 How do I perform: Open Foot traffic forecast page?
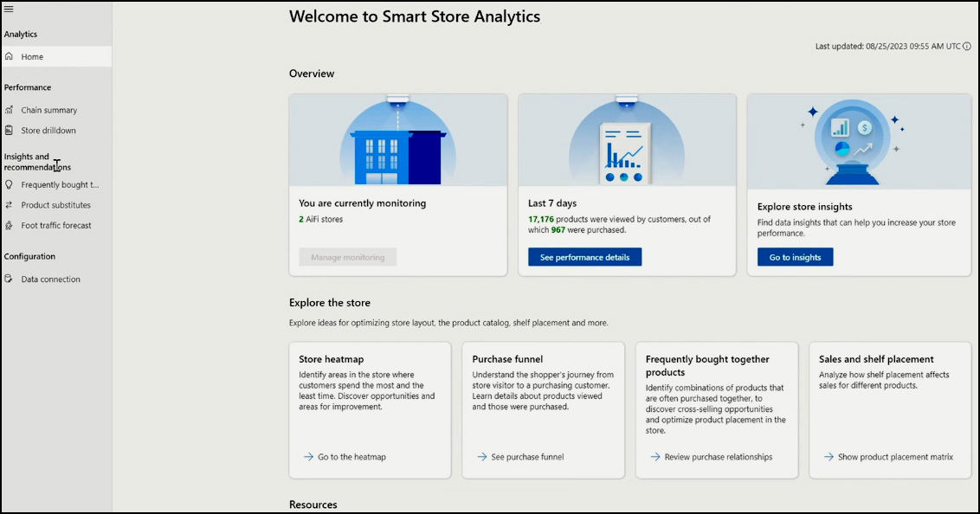(56, 226)
